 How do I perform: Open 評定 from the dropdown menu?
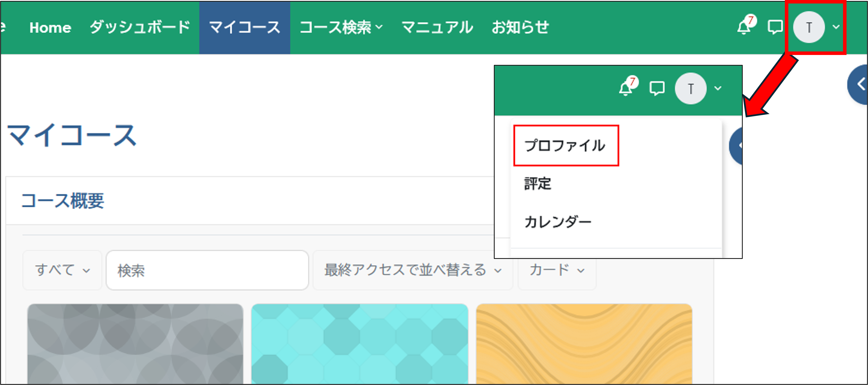(537, 184)
